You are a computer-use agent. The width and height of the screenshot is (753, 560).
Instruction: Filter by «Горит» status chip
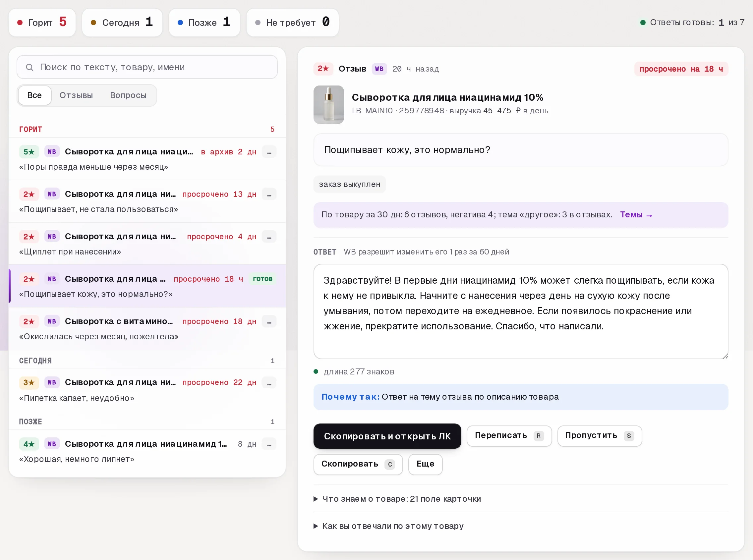click(42, 23)
